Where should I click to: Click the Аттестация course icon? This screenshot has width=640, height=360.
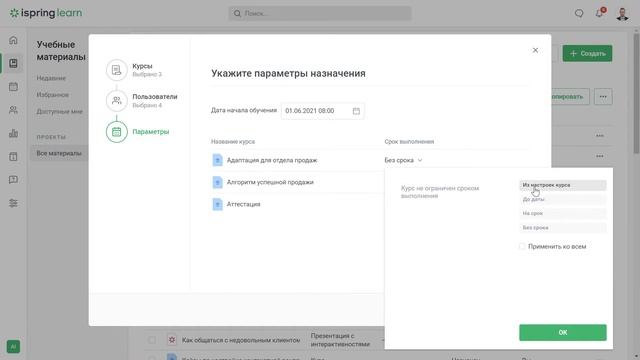point(217,204)
